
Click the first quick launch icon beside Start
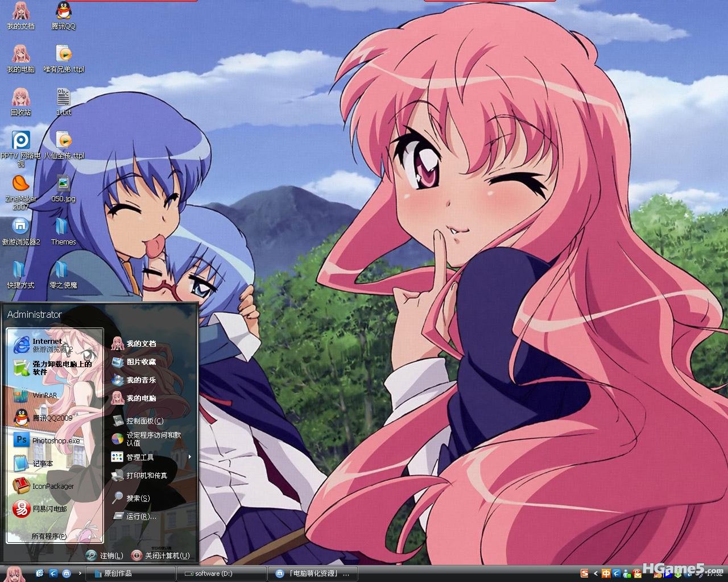coord(40,573)
